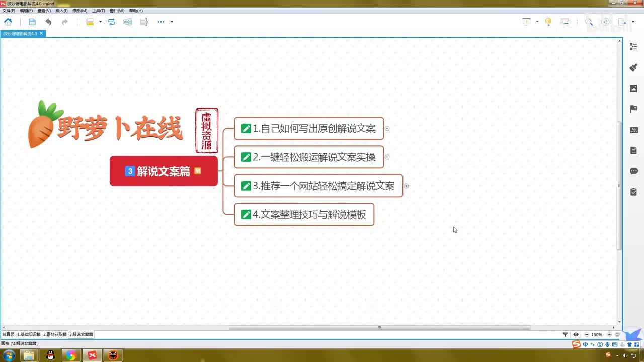Click the 150% zoom level
Screen dimensions: 644x362
597,334
